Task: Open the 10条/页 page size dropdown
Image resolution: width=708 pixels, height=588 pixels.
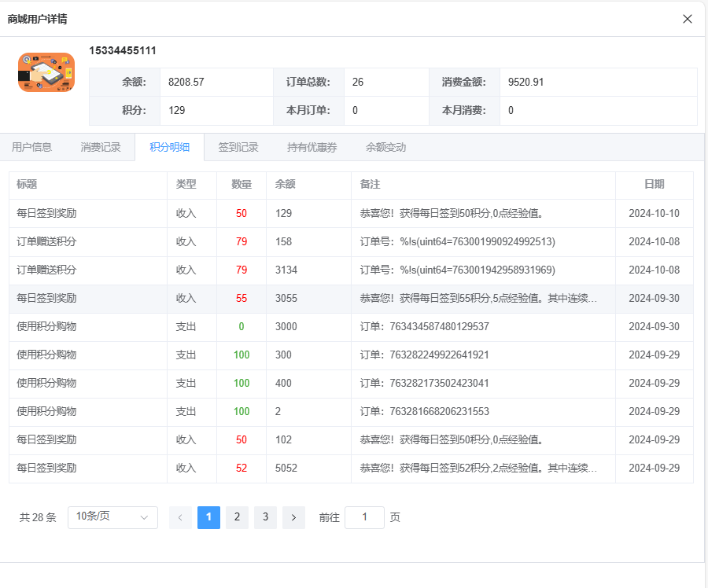Action: (112, 517)
